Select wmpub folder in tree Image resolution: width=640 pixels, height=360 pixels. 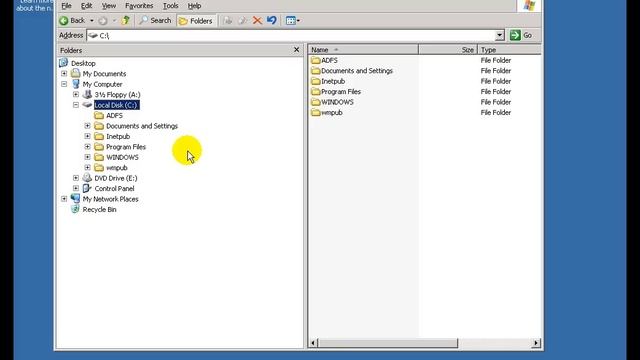(117, 168)
